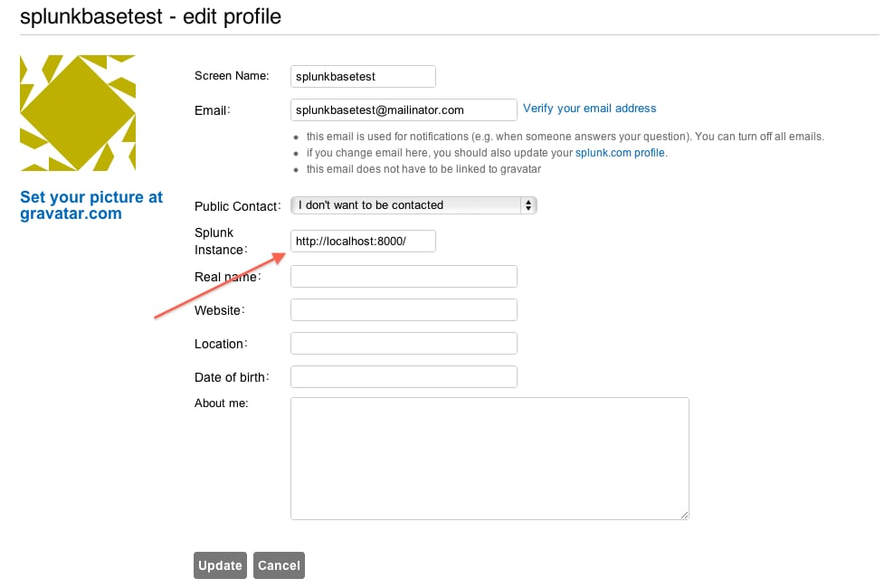Open the 'Set your picture at gravatar.com' link
Screen dimensions: 894x588
click(x=91, y=205)
